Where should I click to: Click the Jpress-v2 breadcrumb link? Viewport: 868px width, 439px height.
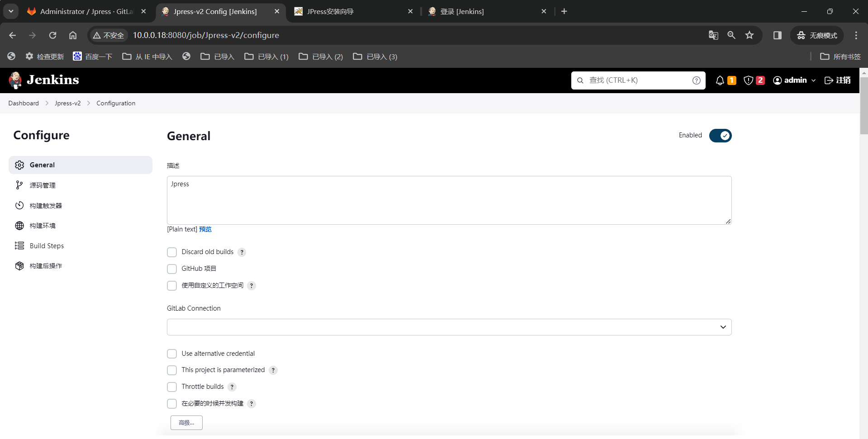click(68, 103)
